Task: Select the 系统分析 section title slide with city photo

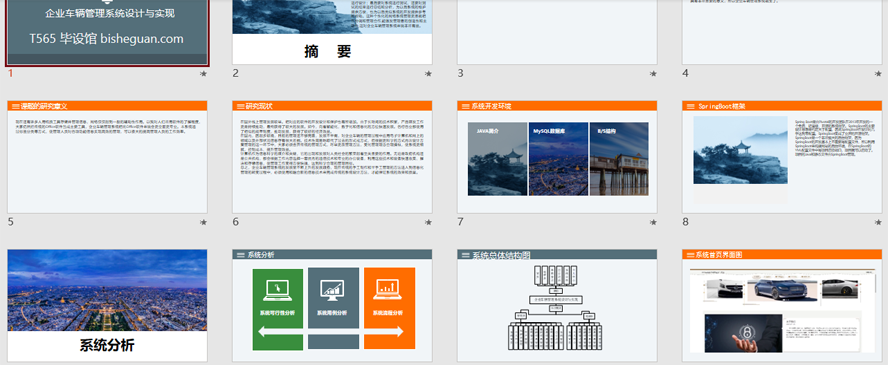Action: pyautogui.click(x=108, y=306)
